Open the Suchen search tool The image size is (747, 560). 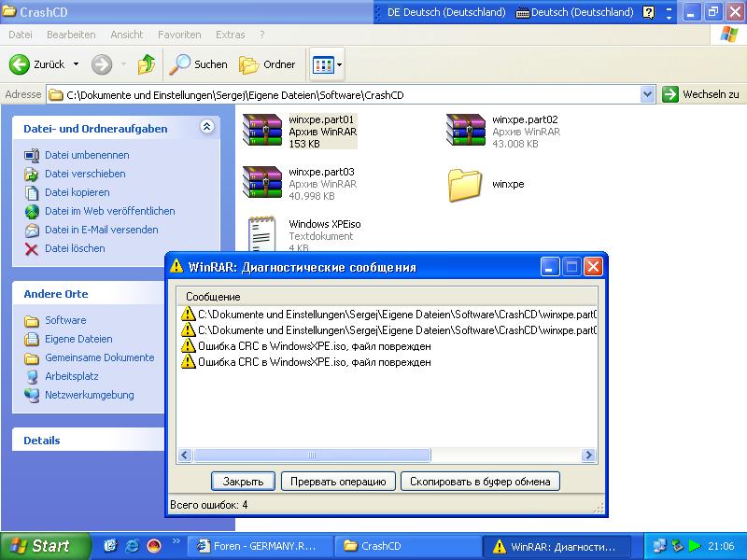coord(199,64)
